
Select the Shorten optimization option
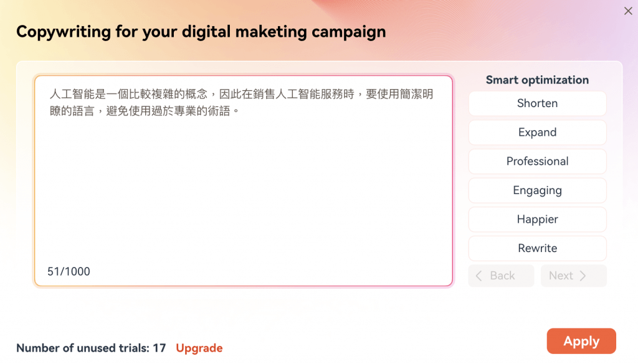coord(537,103)
